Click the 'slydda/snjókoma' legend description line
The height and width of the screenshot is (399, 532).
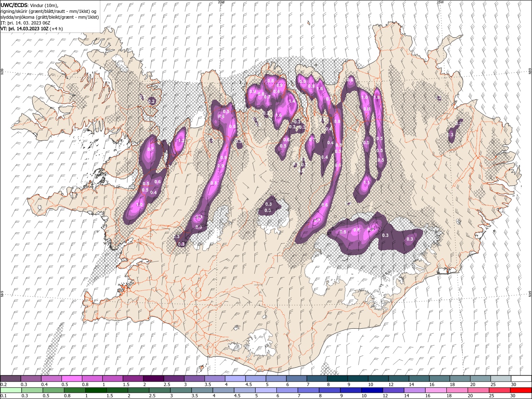click(x=50, y=17)
